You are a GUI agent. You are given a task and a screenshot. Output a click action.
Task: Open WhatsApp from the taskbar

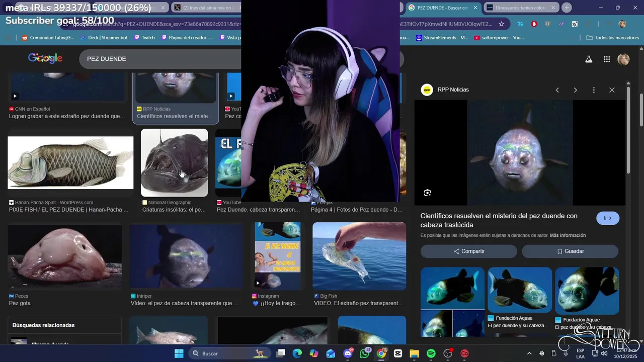point(364,353)
